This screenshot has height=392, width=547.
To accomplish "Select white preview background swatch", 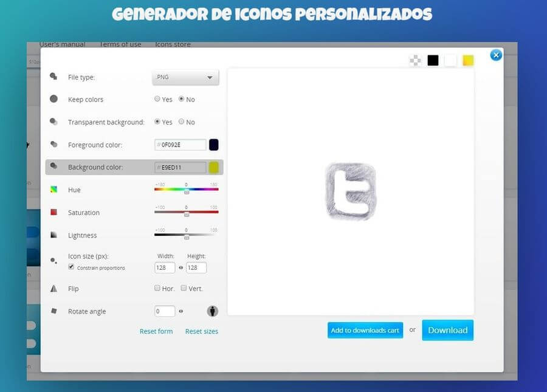I will pyautogui.click(x=450, y=60).
